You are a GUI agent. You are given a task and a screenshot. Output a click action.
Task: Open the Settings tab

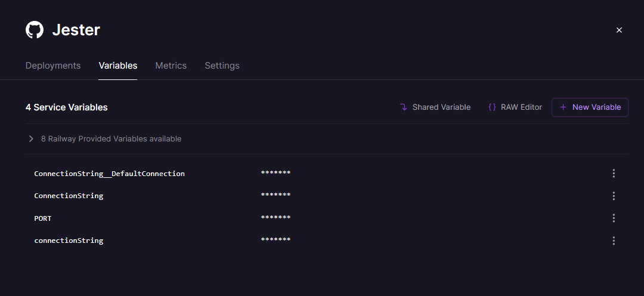tap(222, 66)
